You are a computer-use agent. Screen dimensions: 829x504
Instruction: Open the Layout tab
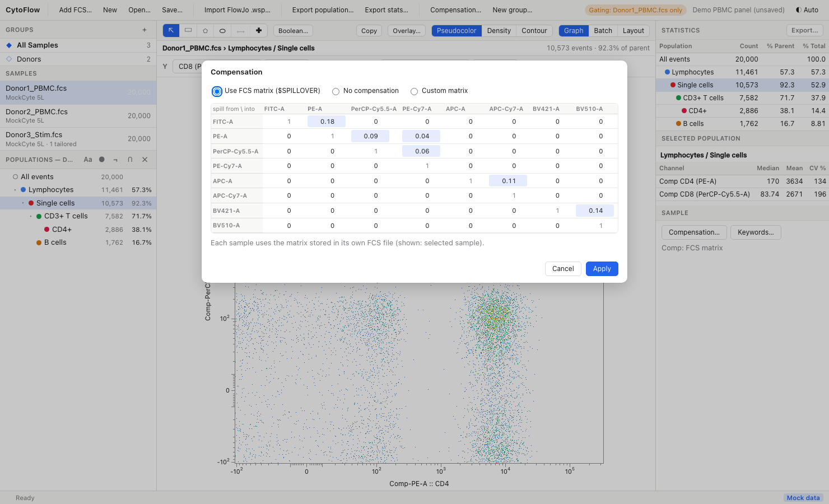point(634,31)
